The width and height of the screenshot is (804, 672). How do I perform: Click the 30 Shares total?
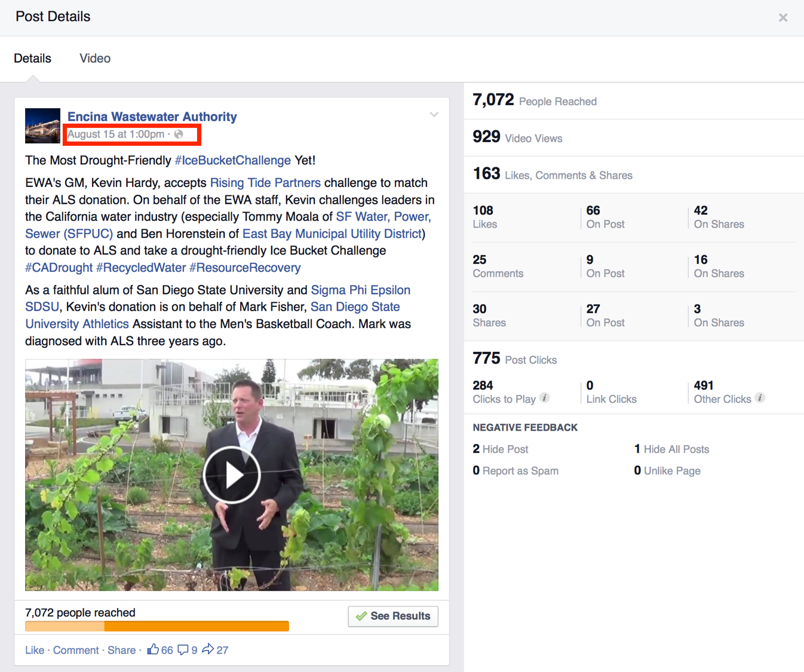(489, 315)
